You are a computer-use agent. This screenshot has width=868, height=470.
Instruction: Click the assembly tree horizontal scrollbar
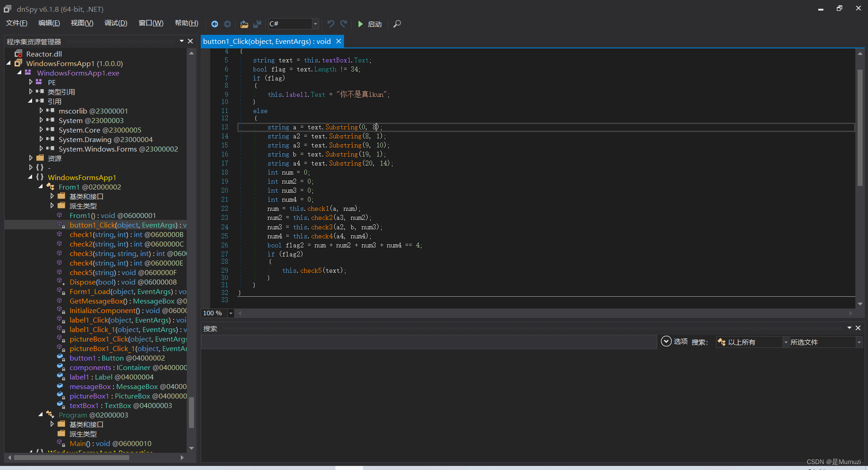point(71,457)
